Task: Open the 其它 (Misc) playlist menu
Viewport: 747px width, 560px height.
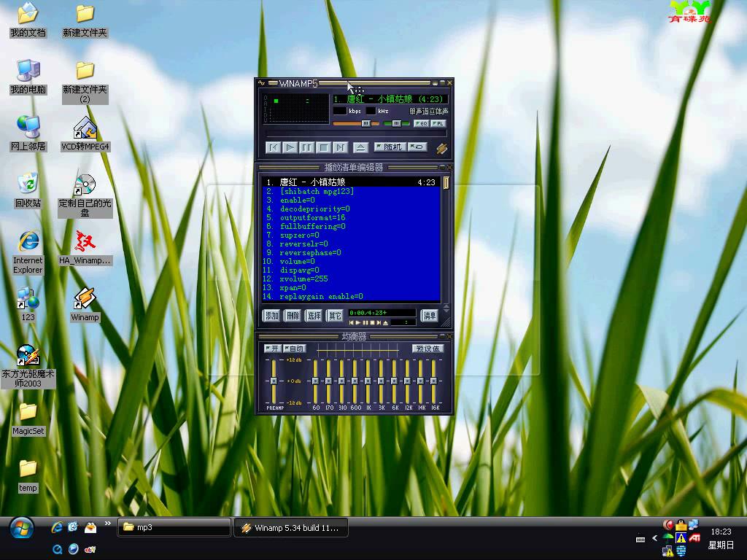Action: (x=335, y=315)
